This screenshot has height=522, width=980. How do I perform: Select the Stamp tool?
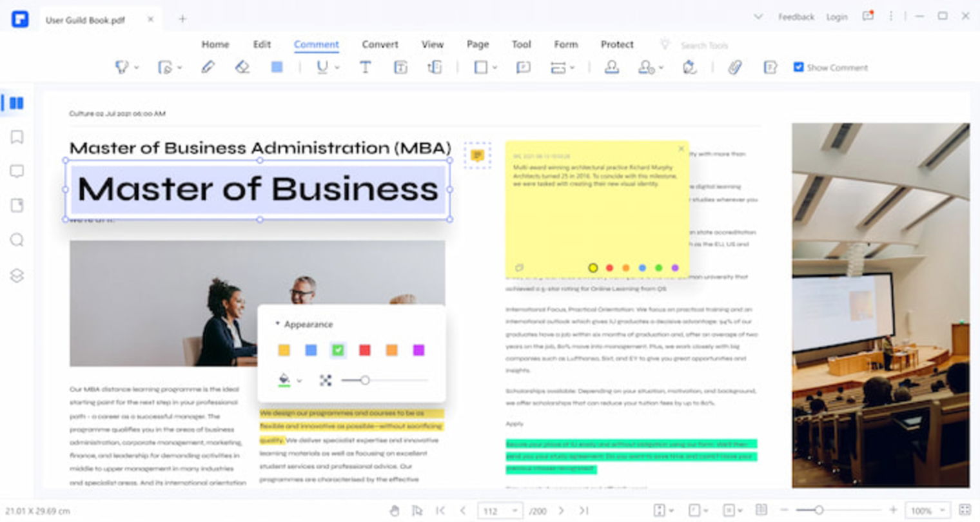[x=612, y=67]
